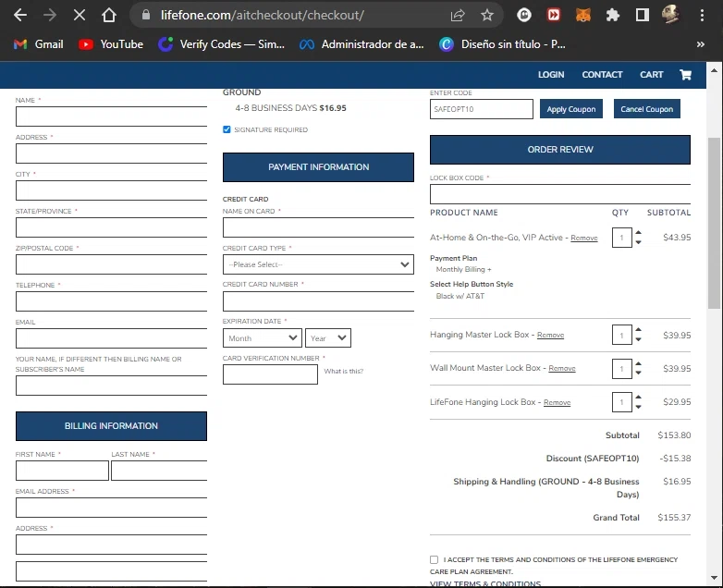This screenshot has height=588, width=723.
Task: Go back to the previous page
Action: click(x=20, y=15)
